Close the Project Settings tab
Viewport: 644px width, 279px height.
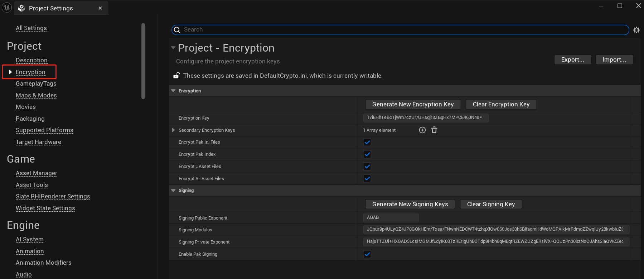pyautogui.click(x=100, y=8)
